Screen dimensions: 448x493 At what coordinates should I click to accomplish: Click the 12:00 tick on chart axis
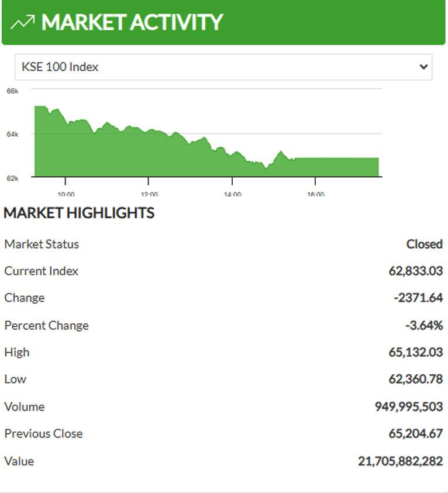pos(149,194)
